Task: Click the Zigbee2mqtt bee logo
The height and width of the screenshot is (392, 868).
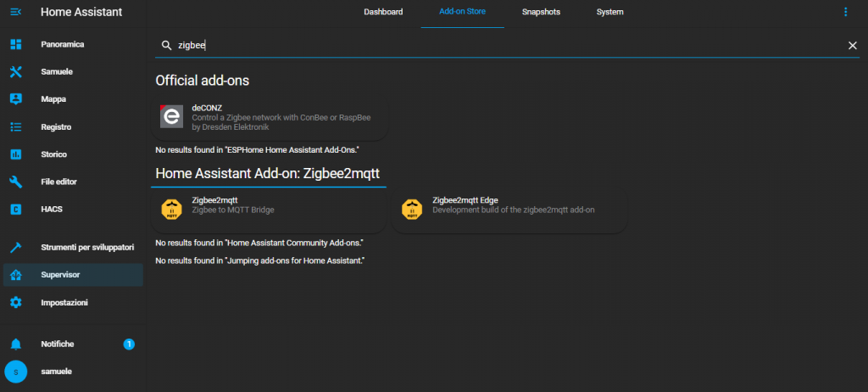Action: 171,210
